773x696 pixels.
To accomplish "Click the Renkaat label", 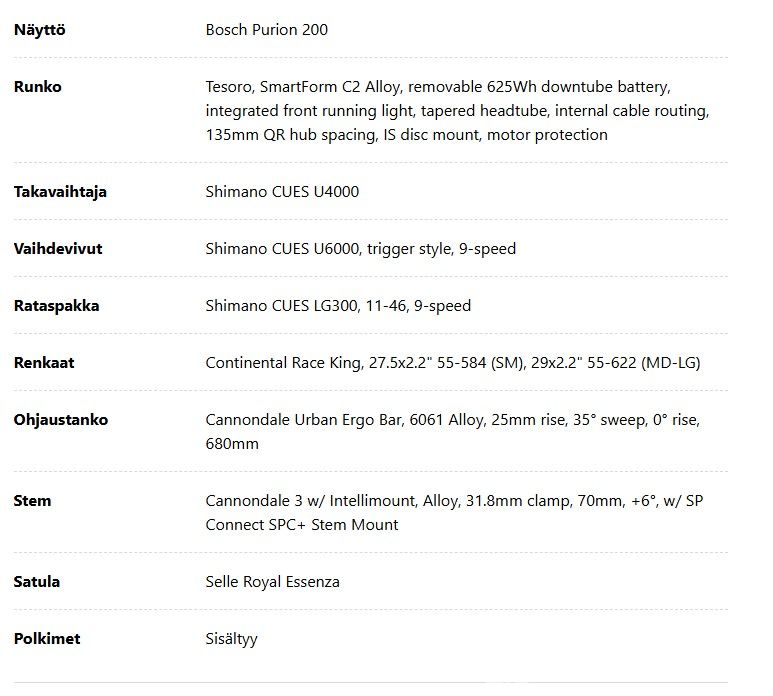I will click(x=44, y=363).
